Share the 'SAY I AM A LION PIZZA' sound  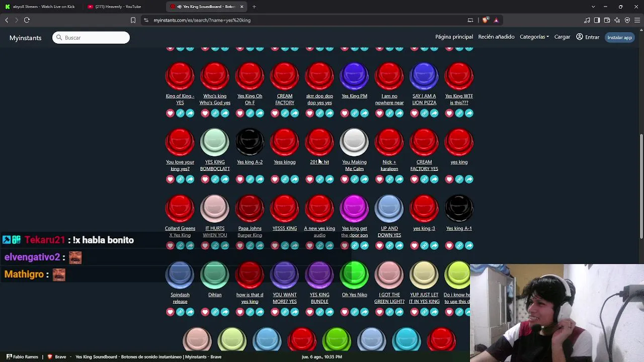[434, 113]
